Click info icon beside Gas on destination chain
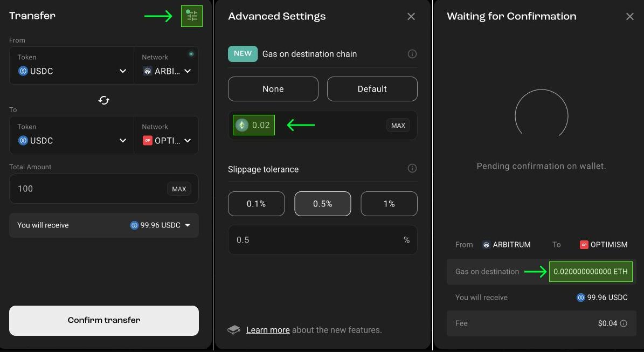 pos(412,54)
